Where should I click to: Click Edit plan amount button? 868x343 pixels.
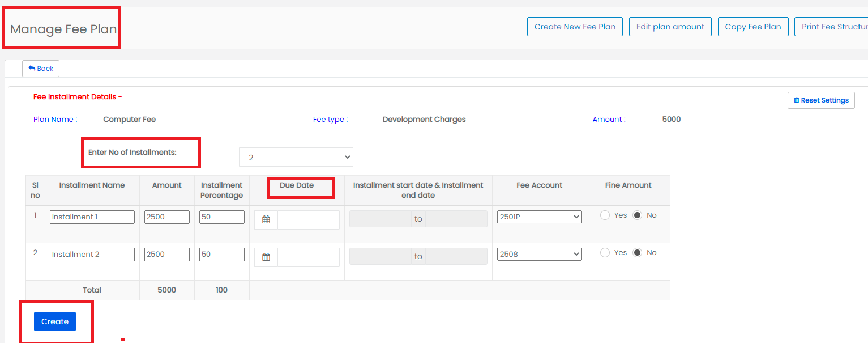click(x=670, y=27)
